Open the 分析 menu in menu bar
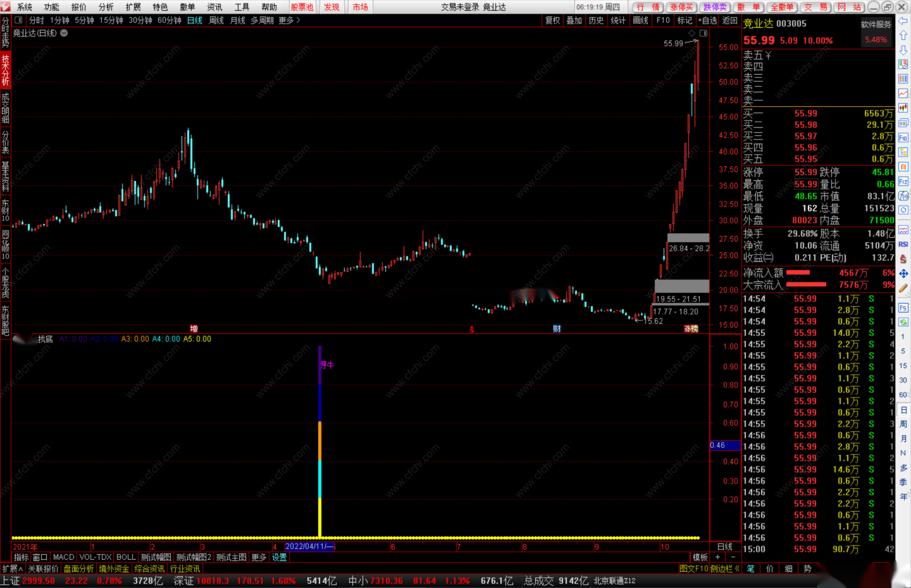911x588 pixels. [106, 7]
